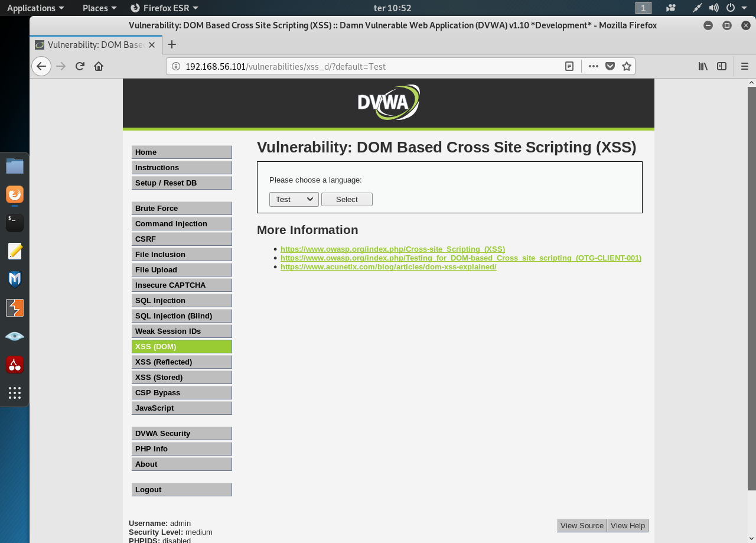Open the Firefox hamburger menu

tap(745, 66)
